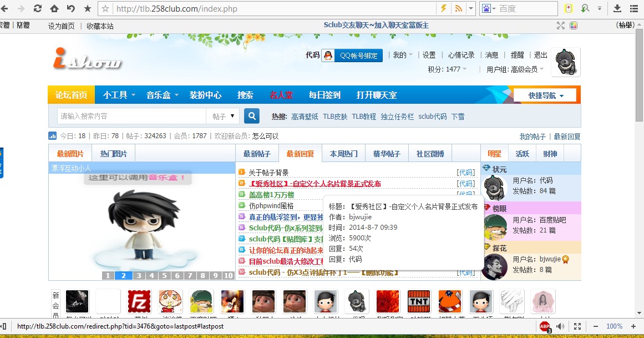Click the status bar sidebar panel icon

[3, 326]
